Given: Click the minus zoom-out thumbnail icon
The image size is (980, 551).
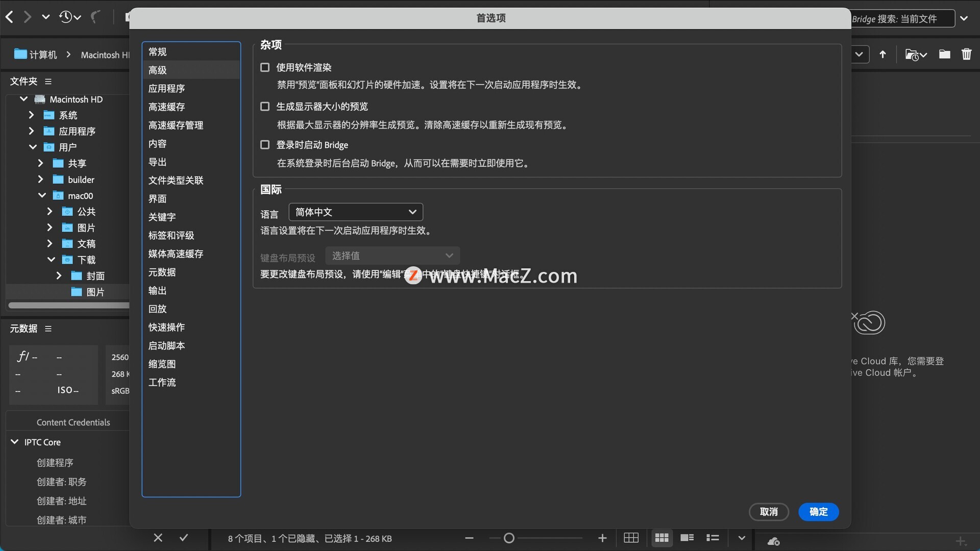Looking at the screenshot, I should [469, 538].
